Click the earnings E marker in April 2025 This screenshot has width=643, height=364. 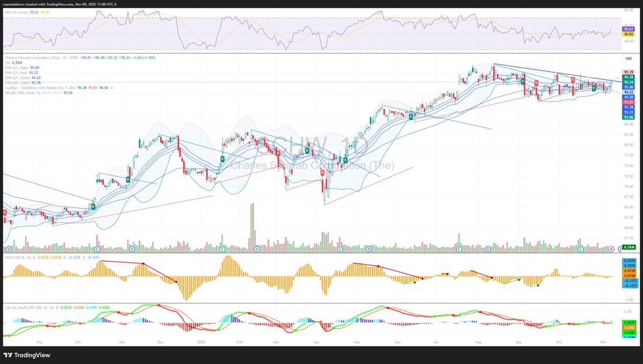point(340,249)
